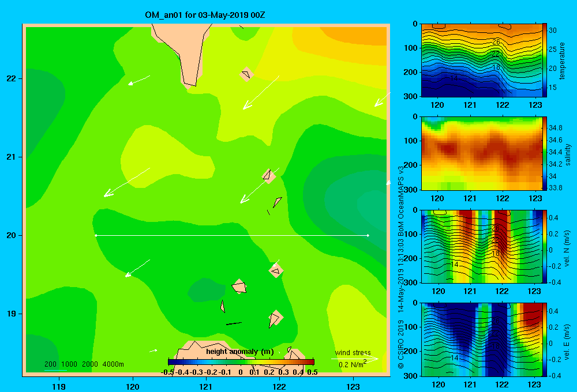Image resolution: width=577 pixels, height=392 pixels.
Task: Click the east endpoint of the transect line
Action: [x=368, y=235]
